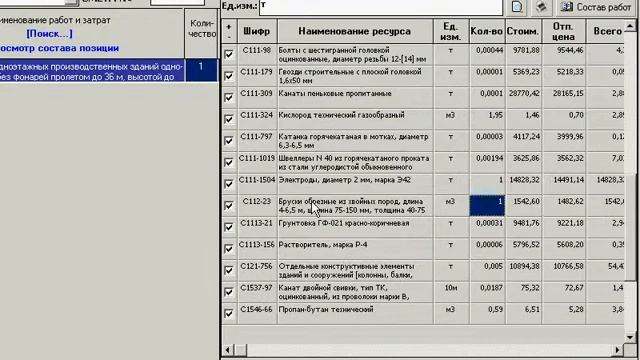Click the Пропан-бутан технический cell

pyautogui.click(x=355, y=313)
